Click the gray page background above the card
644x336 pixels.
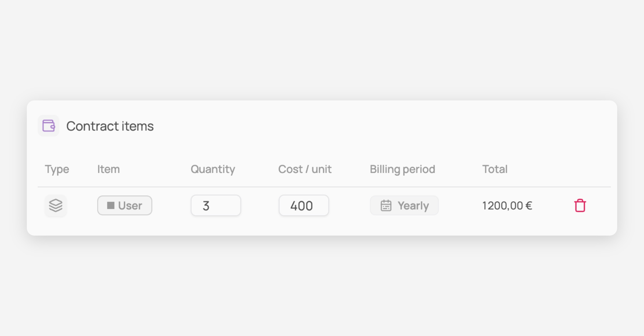(x=322, y=48)
